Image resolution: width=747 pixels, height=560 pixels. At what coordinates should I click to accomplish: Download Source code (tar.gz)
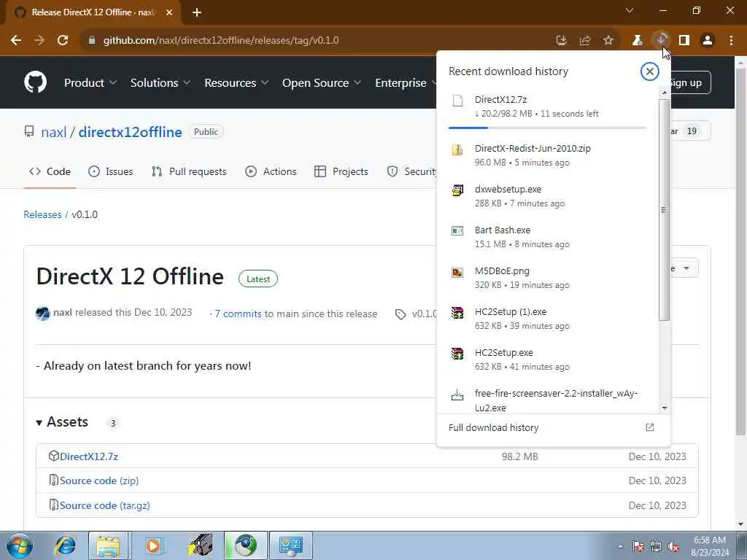click(105, 505)
